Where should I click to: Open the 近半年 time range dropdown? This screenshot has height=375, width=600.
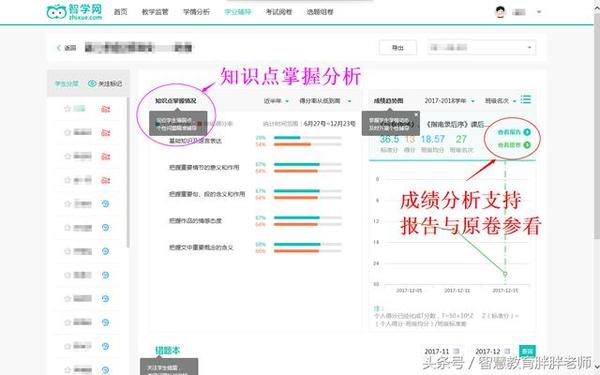coord(276,101)
